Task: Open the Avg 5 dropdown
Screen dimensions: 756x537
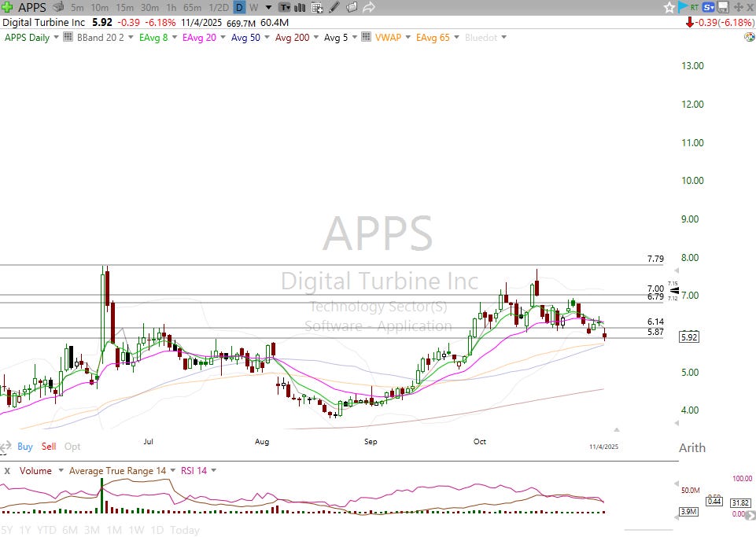Action: point(354,37)
